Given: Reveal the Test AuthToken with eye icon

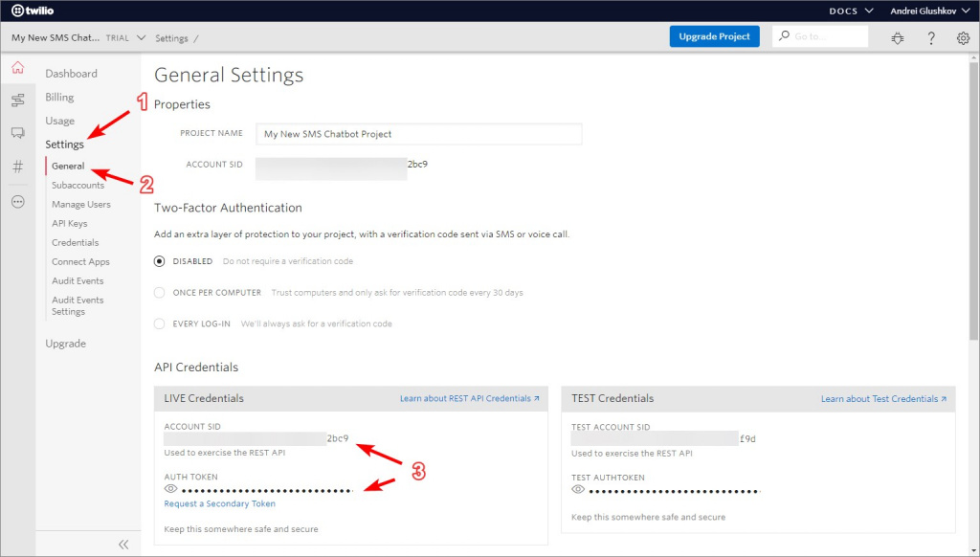Looking at the screenshot, I should (578, 490).
